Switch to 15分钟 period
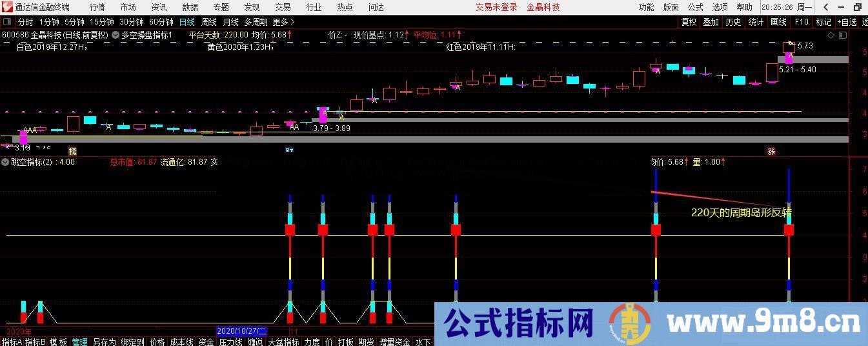The height and width of the screenshot is (346, 868). pos(102,22)
